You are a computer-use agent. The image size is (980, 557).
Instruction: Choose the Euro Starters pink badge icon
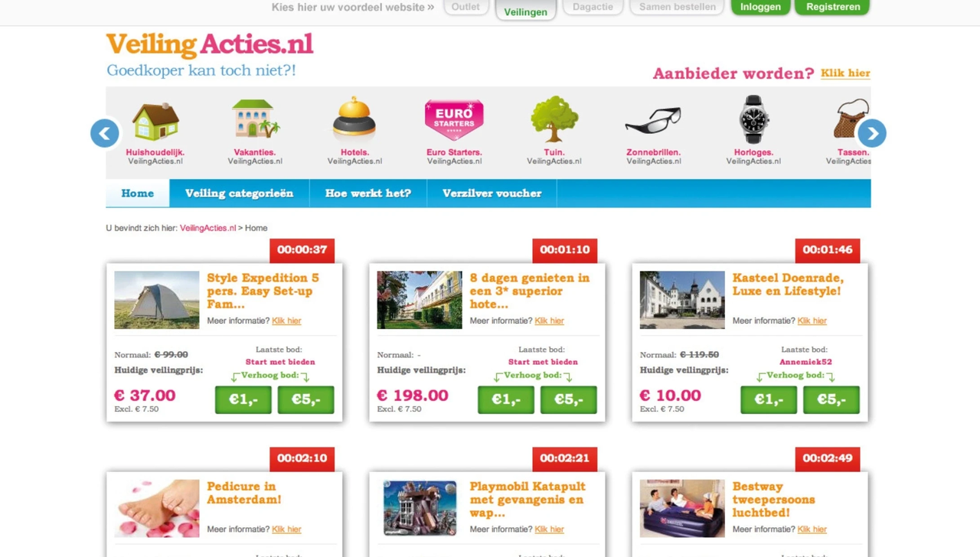[x=454, y=120]
